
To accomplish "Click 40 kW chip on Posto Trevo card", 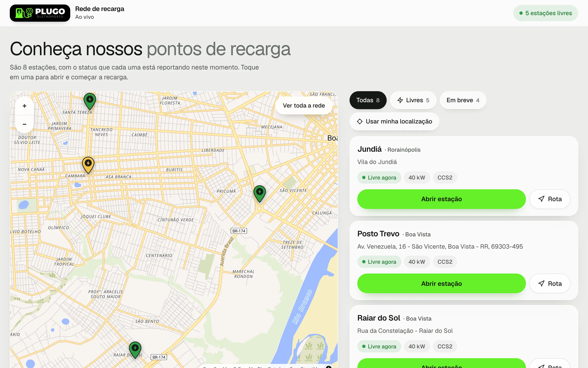I will (417, 262).
